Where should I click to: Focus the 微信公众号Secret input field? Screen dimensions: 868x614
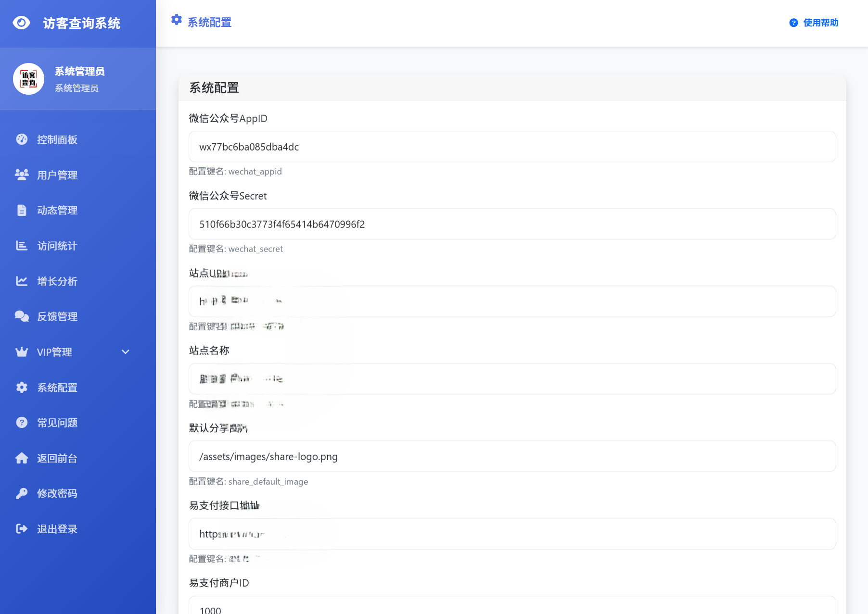pos(512,224)
